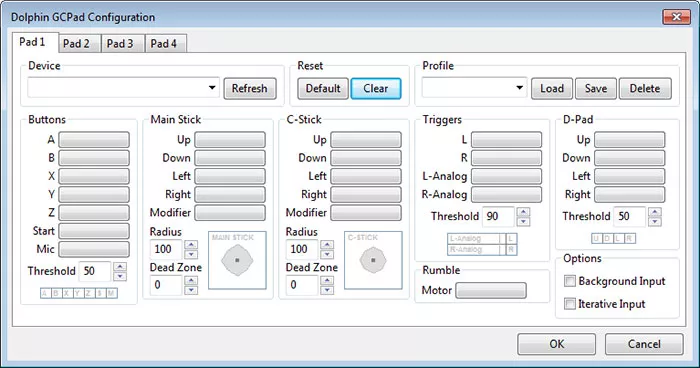700x368 pixels.
Task: Select the Pad 1 tab
Action: 35,42
